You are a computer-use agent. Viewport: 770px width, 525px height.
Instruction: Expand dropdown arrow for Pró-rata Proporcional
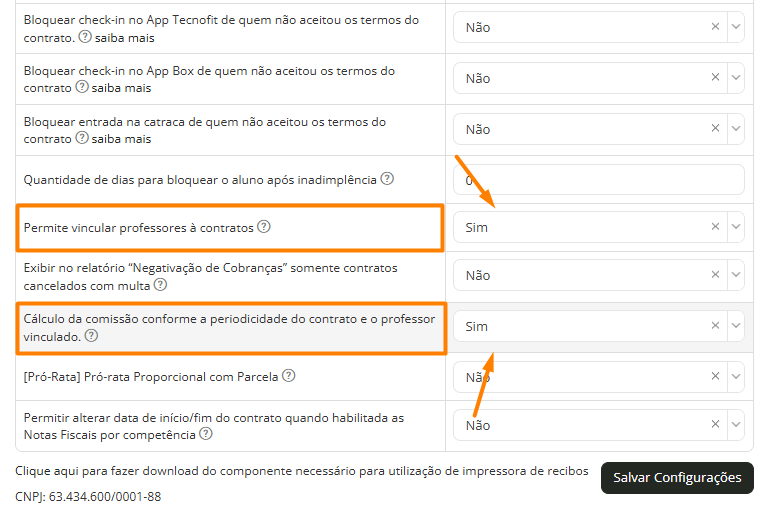pyautogui.click(x=736, y=376)
